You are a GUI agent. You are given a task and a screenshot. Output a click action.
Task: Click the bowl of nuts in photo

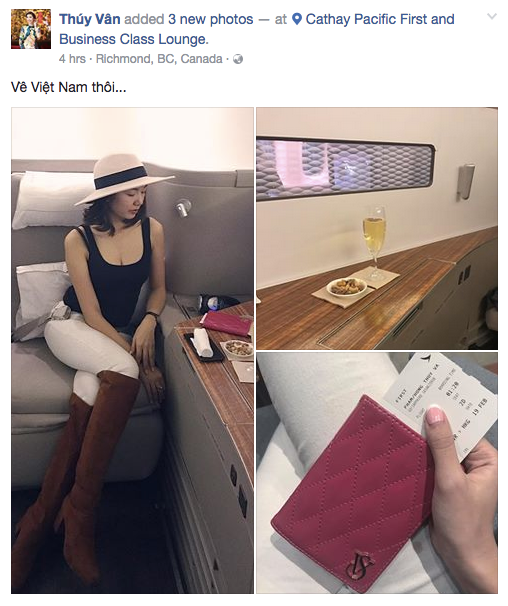tap(346, 287)
